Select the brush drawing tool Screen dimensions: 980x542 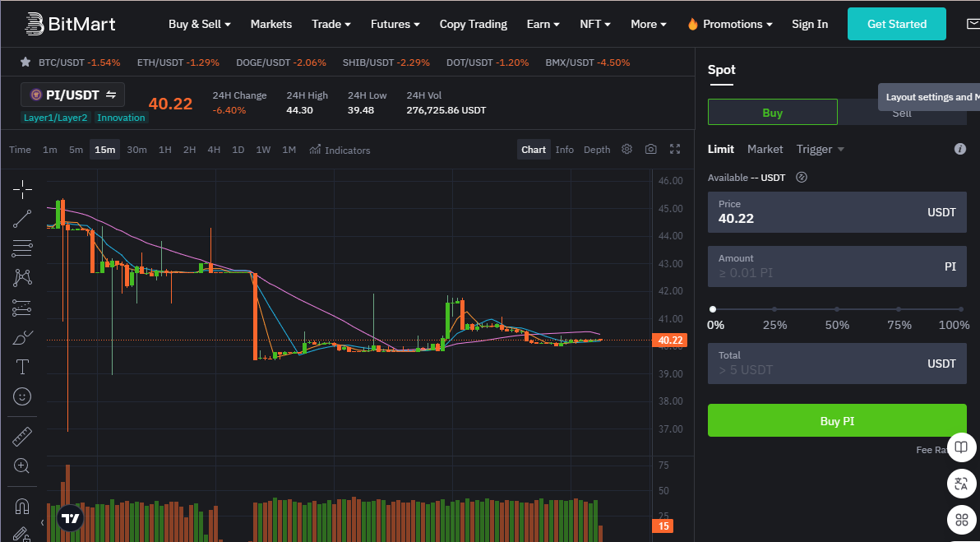22,337
